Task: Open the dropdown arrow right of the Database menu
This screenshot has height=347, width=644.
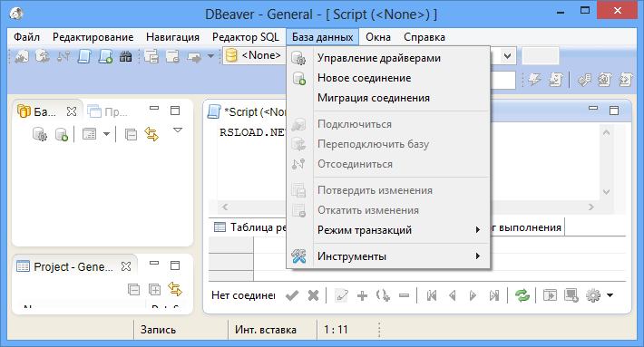Action: coord(508,56)
